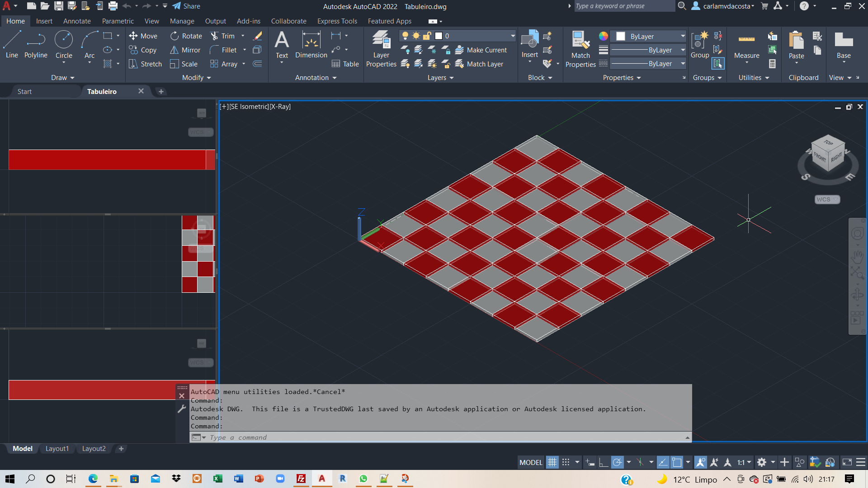Add a new drawing tab

click(x=161, y=91)
